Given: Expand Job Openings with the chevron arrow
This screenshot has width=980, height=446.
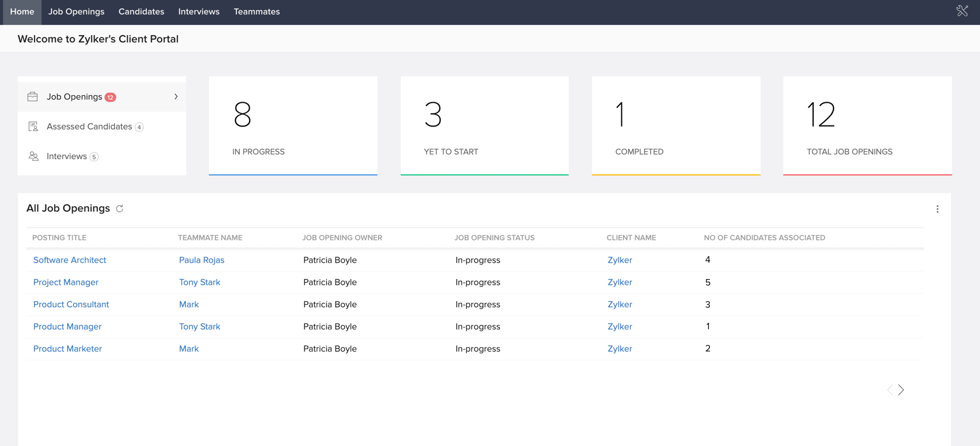Looking at the screenshot, I should [176, 97].
